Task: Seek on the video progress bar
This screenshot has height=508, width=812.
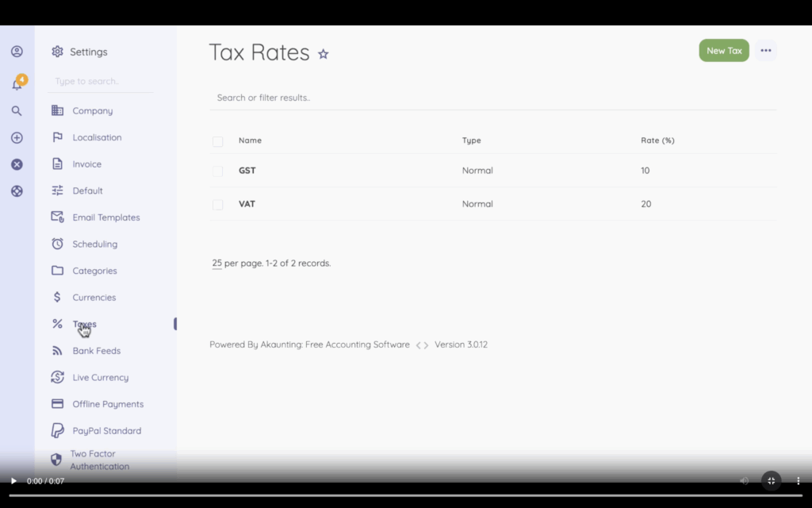Action: click(406, 495)
